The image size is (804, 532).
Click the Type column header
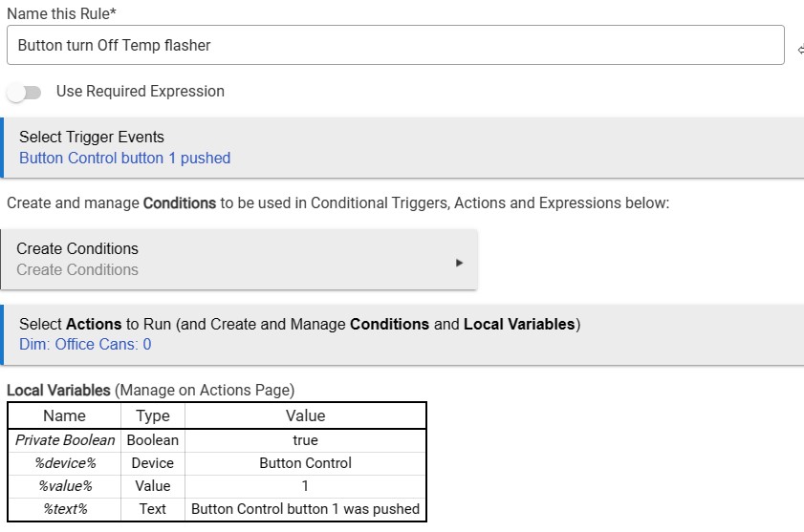pyautogui.click(x=153, y=415)
